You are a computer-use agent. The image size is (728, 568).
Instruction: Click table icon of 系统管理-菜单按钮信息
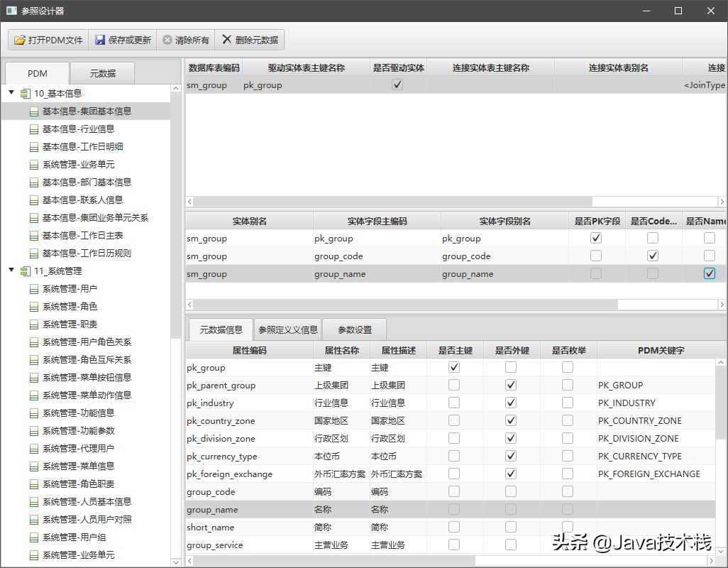point(34,378)
